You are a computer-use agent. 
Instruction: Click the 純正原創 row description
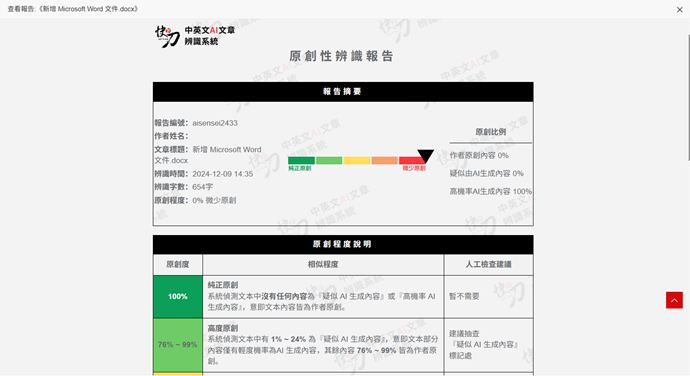323,296
